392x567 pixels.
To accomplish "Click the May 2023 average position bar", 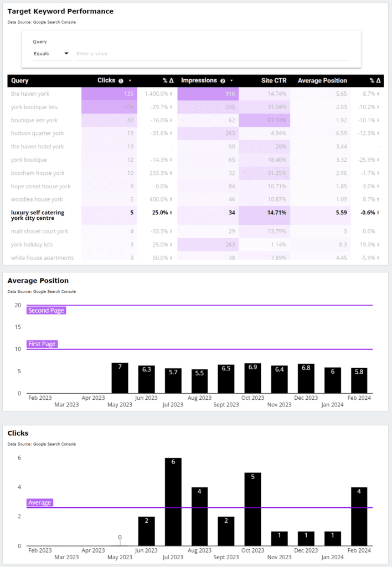I will (120, 378).
